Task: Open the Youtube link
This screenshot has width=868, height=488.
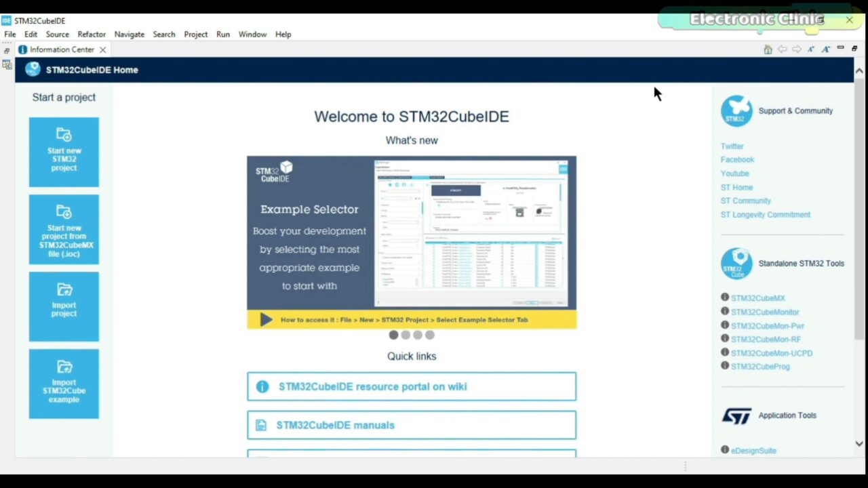Action: click(x=734, y=174)
